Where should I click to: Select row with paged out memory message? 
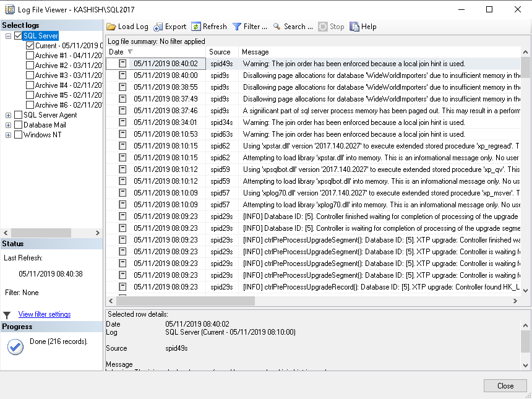313,111
